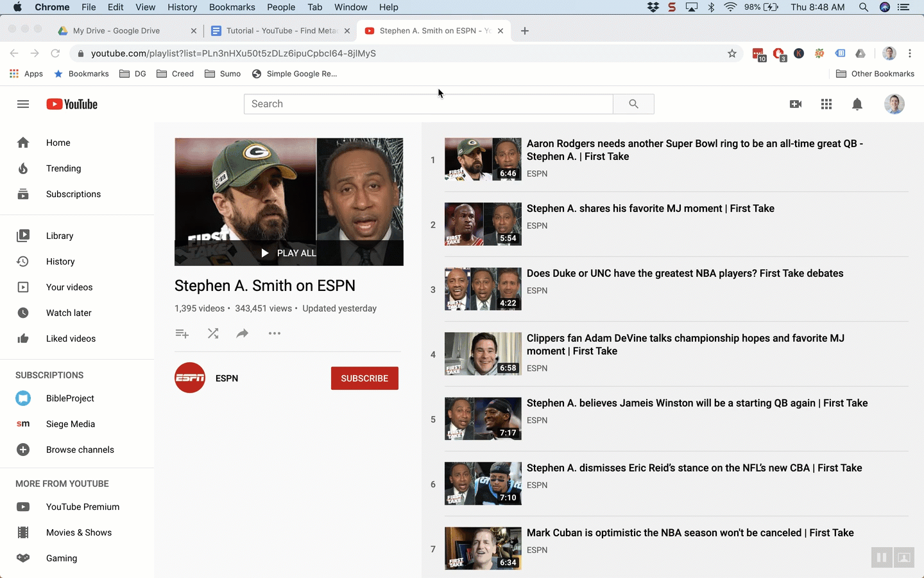Viewport: 924px width, 578px height.
Task: Open the Window menu
Action: pos(350,7)
